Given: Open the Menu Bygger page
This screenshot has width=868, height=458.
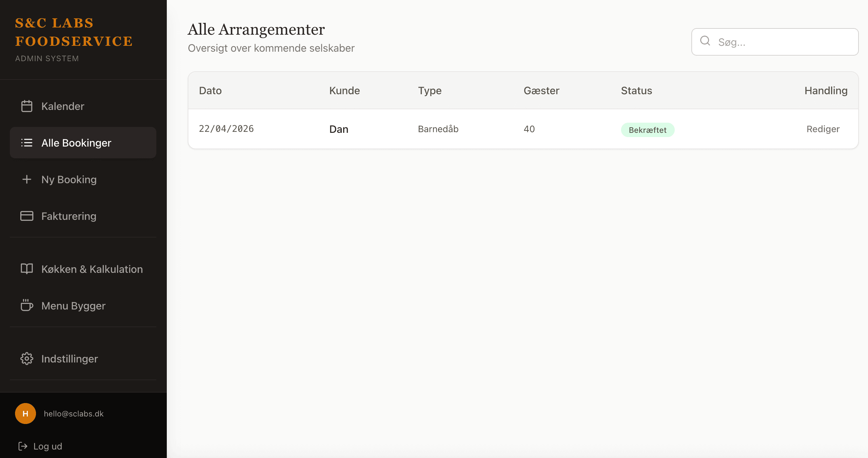Looking at the screenshot, I should point(83,306).
